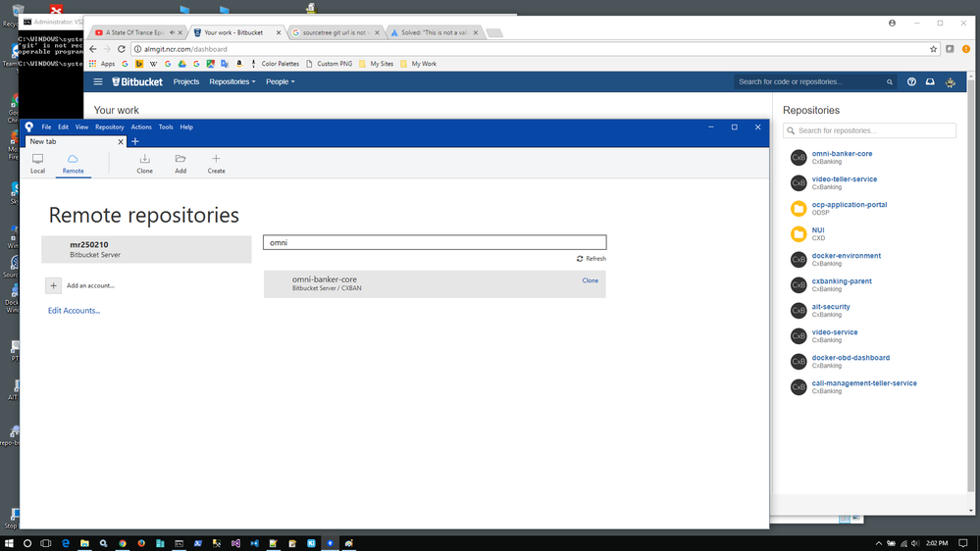Click the Refresh icon under the search box

[x=580, y=259]
